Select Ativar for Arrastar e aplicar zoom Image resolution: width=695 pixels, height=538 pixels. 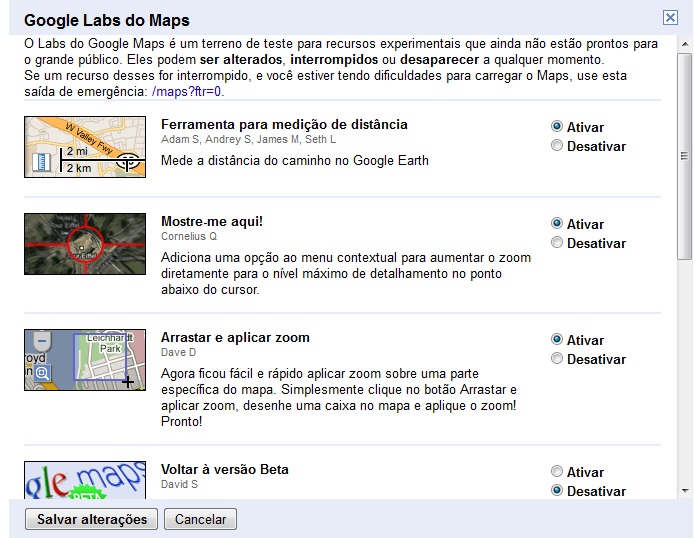click(557, 339)
